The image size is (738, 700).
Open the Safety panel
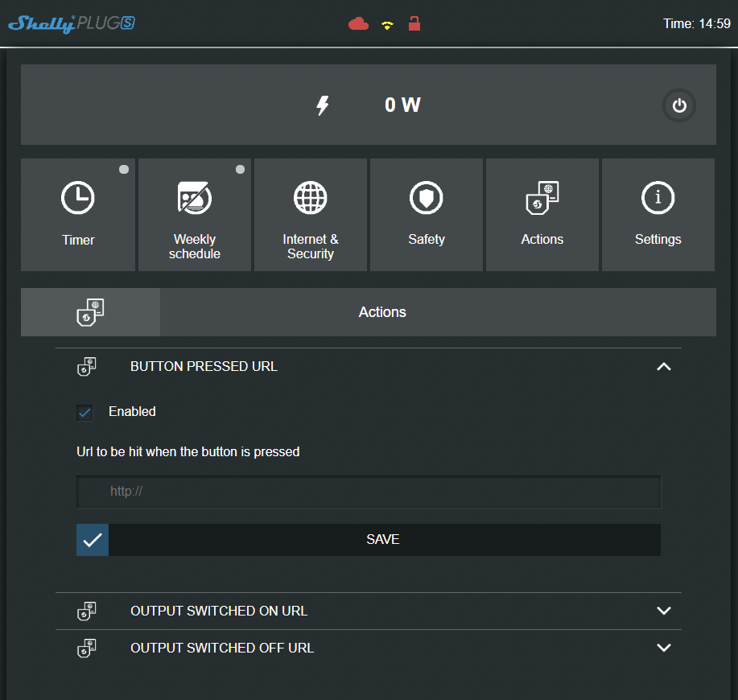coord(427,215)
